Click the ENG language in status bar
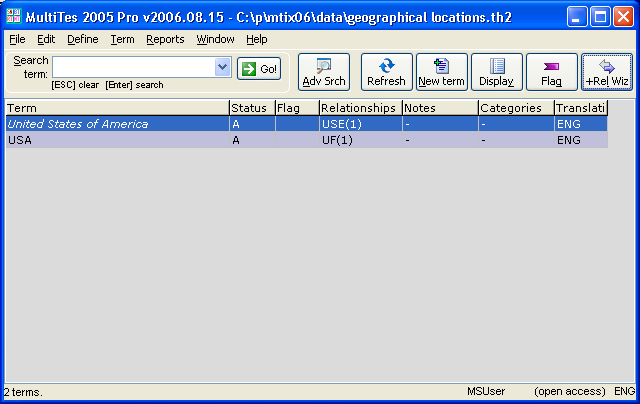This screenshot has height=404, width=640. click(624, 391)
